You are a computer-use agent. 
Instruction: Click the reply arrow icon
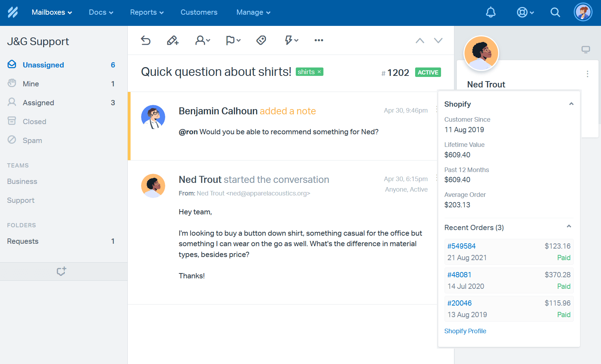click(x=146, y=41)
